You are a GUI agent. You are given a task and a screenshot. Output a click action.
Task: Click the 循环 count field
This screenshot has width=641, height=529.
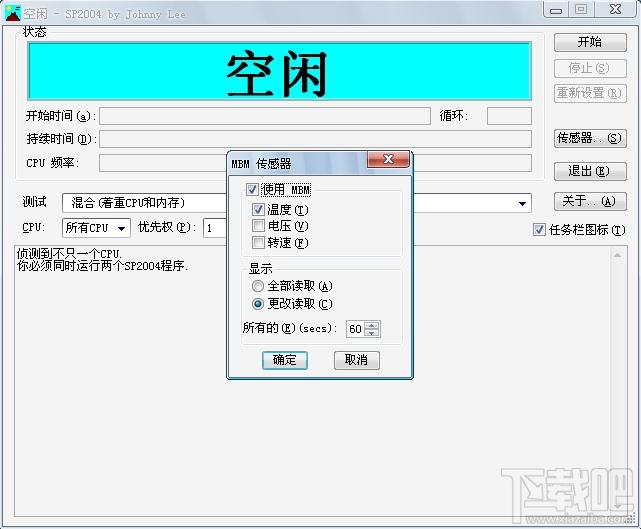click(509, 116)
